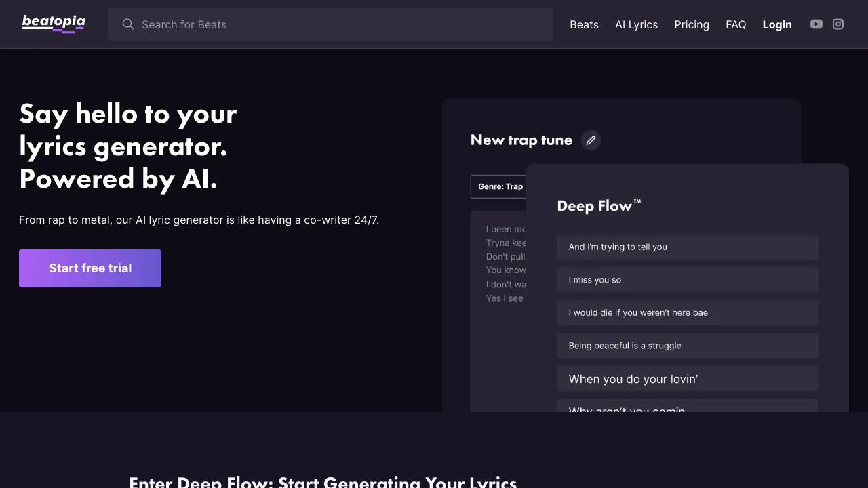Open the Beats menu item
The height and width of the screenshot is (488, 868).
(584, 24)
